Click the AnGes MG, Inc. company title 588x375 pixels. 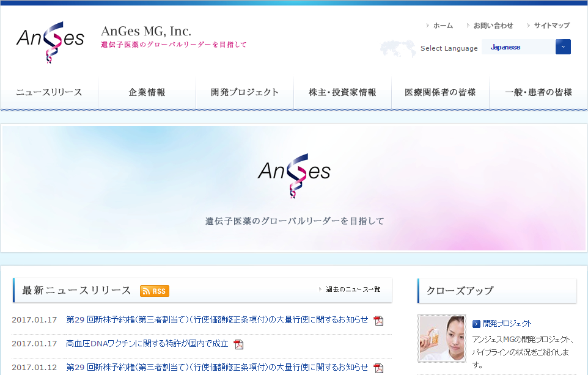(x=146, y=31)
